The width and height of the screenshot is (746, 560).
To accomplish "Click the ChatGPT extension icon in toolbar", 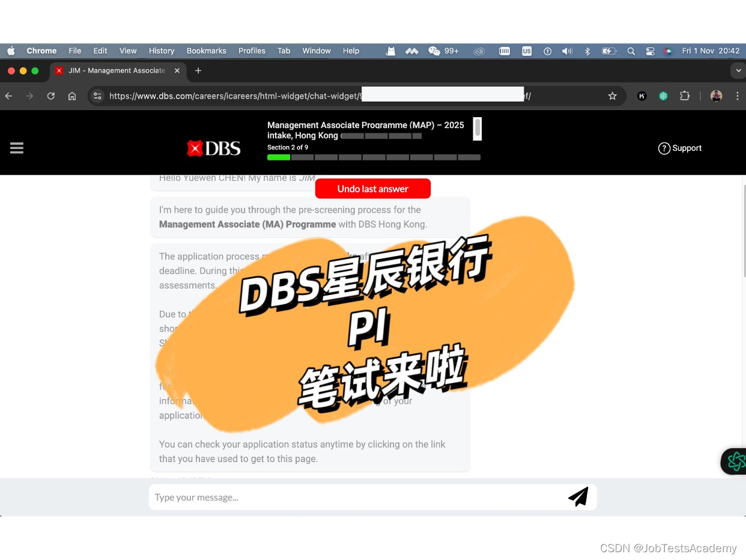I will pyautogui.click(x=663, y=96).
